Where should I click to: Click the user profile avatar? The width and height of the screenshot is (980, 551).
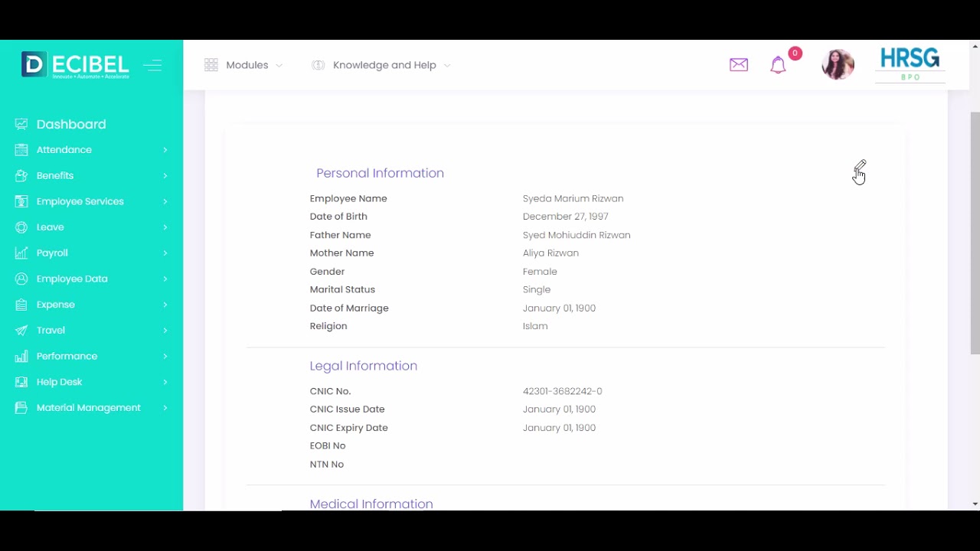[x=837, y=64]
